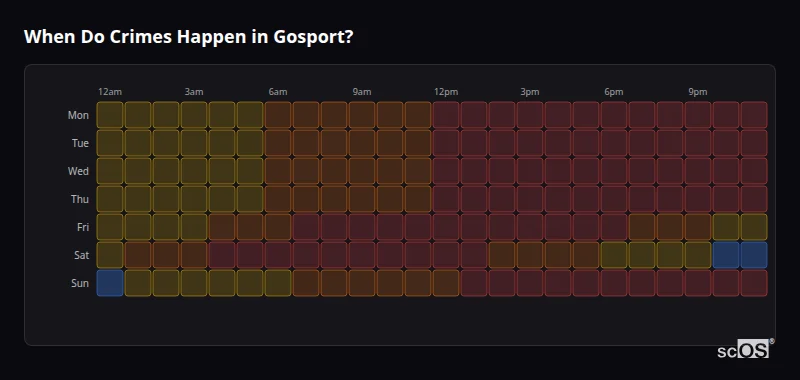
Task: Select the 'Sat' row label
Action: tap(82, 255)
